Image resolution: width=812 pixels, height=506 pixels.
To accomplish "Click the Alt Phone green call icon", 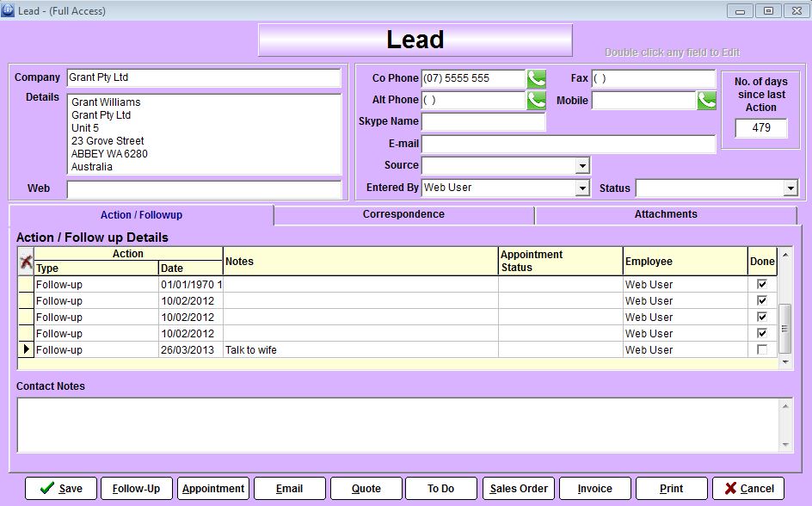I will [x=536, y=101].
